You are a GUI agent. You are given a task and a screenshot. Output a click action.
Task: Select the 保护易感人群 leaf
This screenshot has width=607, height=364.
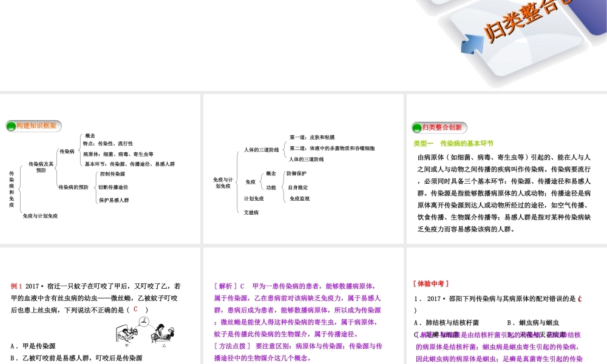[x=114, y=200]
